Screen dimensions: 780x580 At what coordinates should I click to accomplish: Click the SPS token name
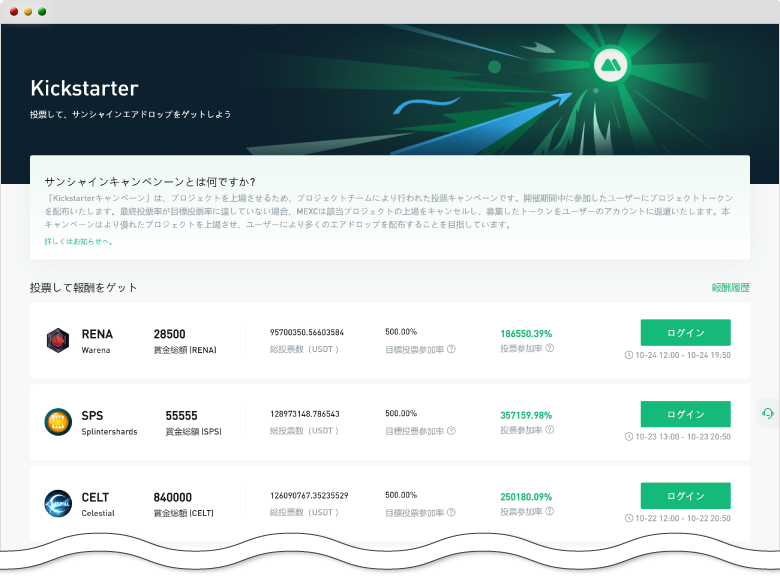(x=92, y=416)
